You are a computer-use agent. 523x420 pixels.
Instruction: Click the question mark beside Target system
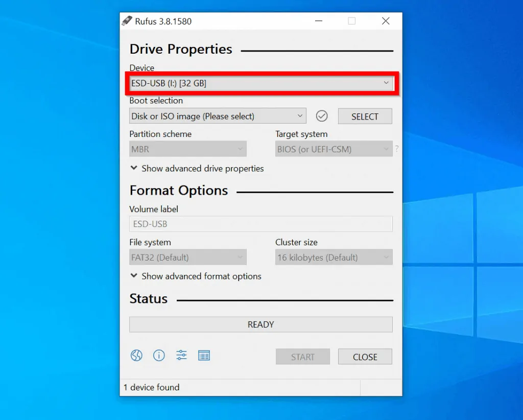coord(397,149)
